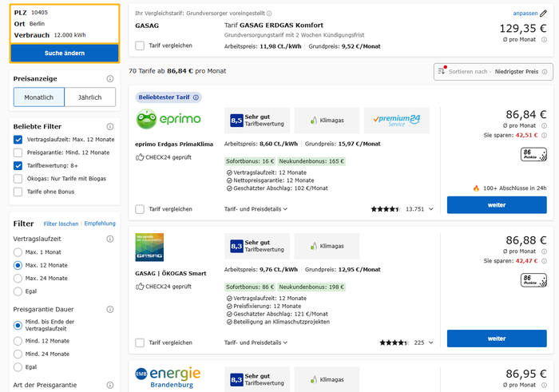The height and width of the screenshot is (392, 559).
Task: Switch price display to Jährlich
Action: [x=89, y=97]
